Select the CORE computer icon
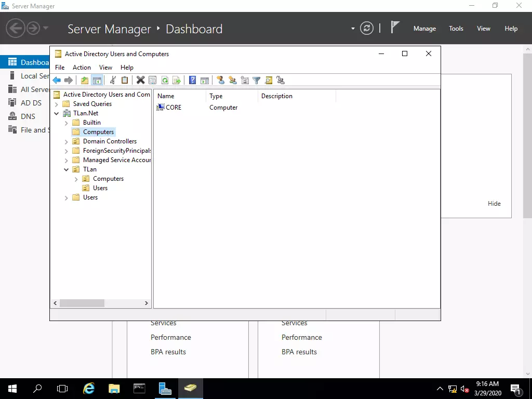532x399 pixels. click(x=160, y=107)
